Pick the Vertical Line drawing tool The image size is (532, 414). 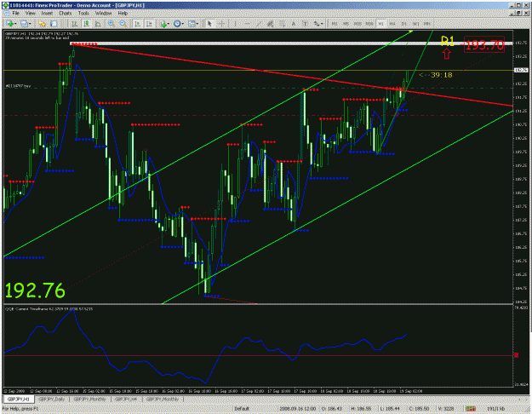coord(235,24)
